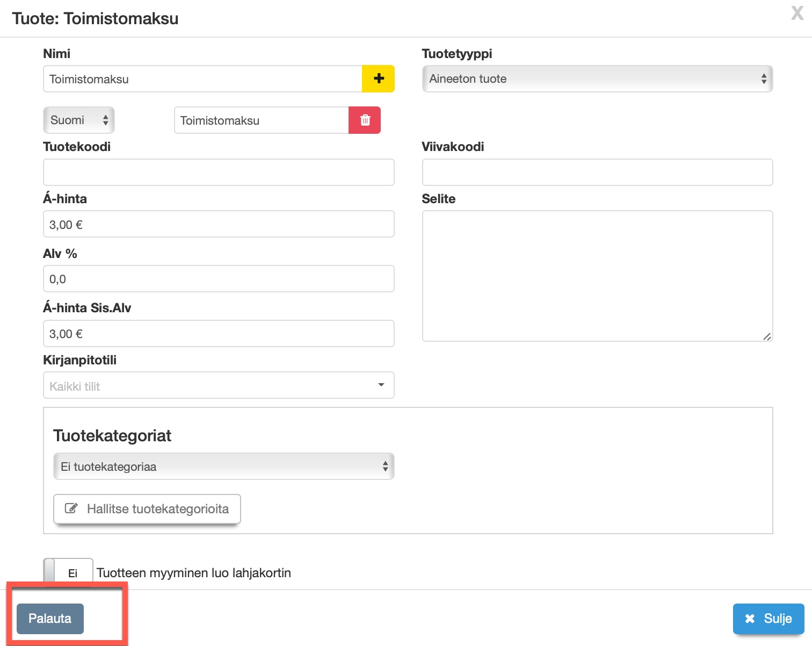Open the Ei tuotekategoriaa category dropdown
The height and width of the screenshot is (646, 812).
pos(223,466)
